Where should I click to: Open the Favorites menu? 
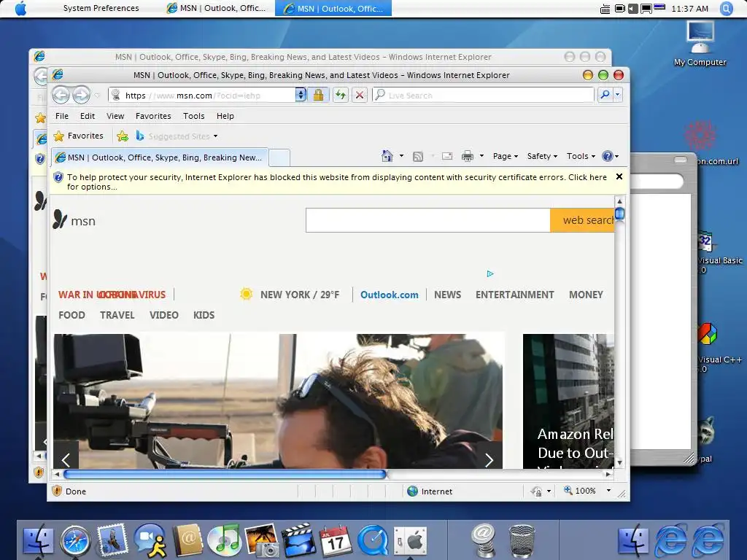coord(153,116)
